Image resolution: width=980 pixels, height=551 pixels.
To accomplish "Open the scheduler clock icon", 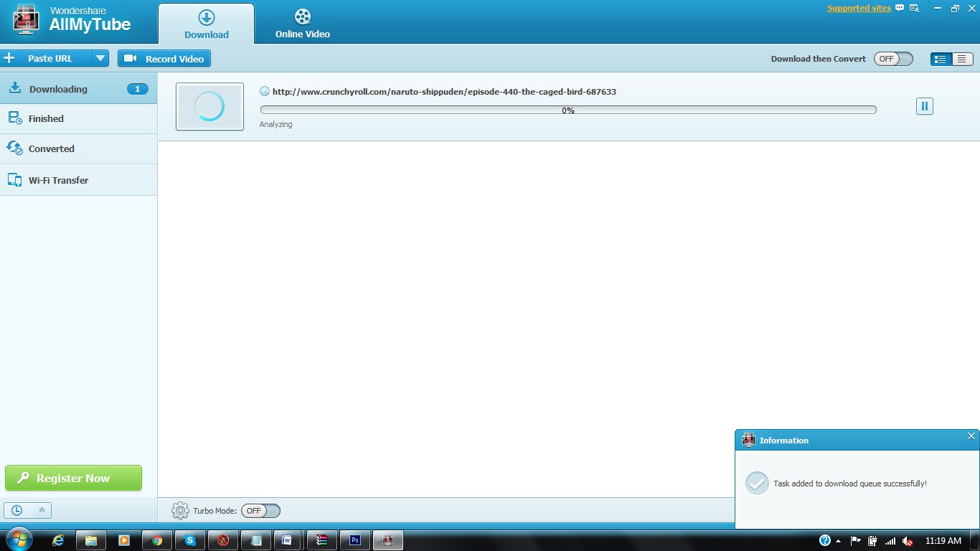I will [17, 511].
